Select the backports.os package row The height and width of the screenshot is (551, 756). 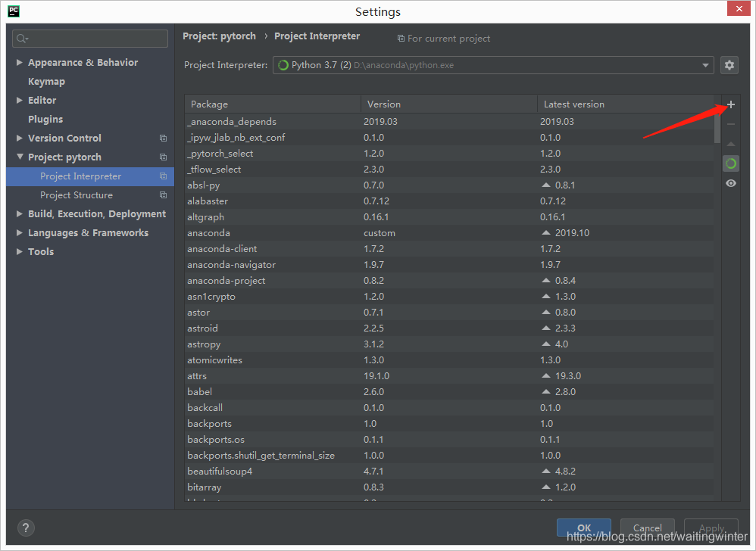click(x=449, y=439)
